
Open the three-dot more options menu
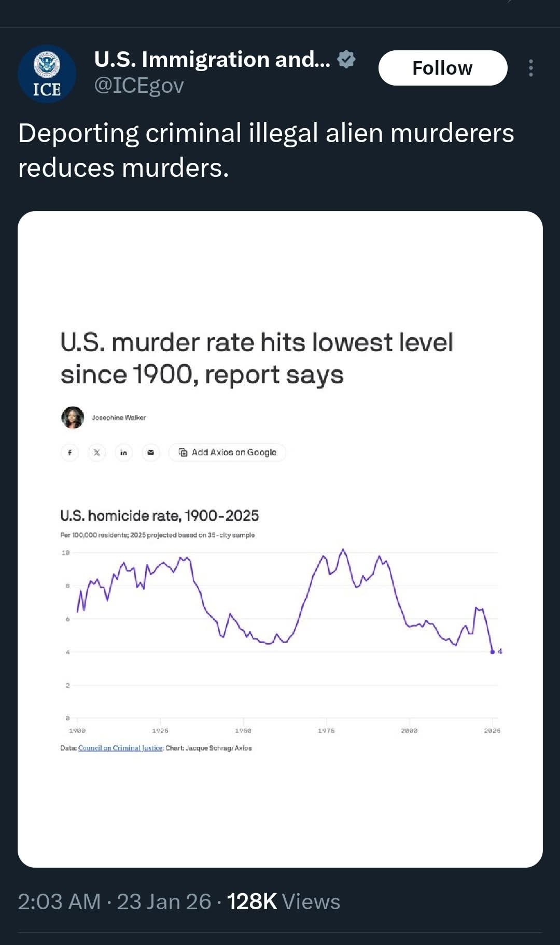click(530, 68)
